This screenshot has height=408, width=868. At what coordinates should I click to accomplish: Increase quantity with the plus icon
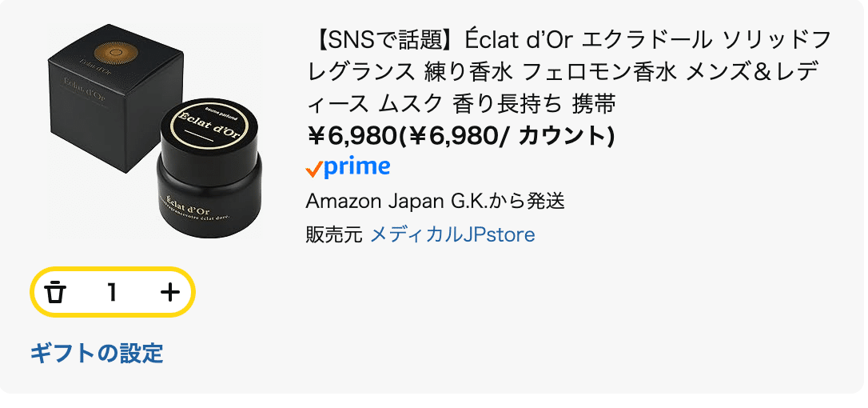(170, 292)
